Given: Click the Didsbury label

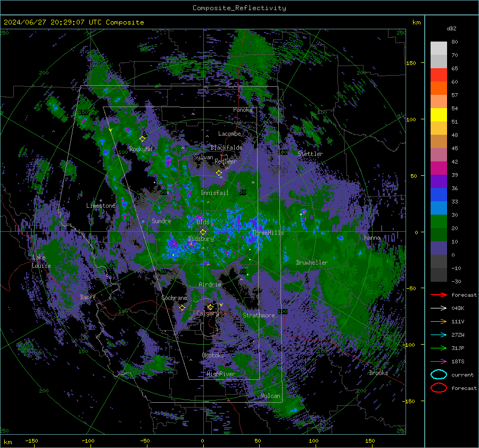Looking at the screenshot, I should tap(201, 239).
